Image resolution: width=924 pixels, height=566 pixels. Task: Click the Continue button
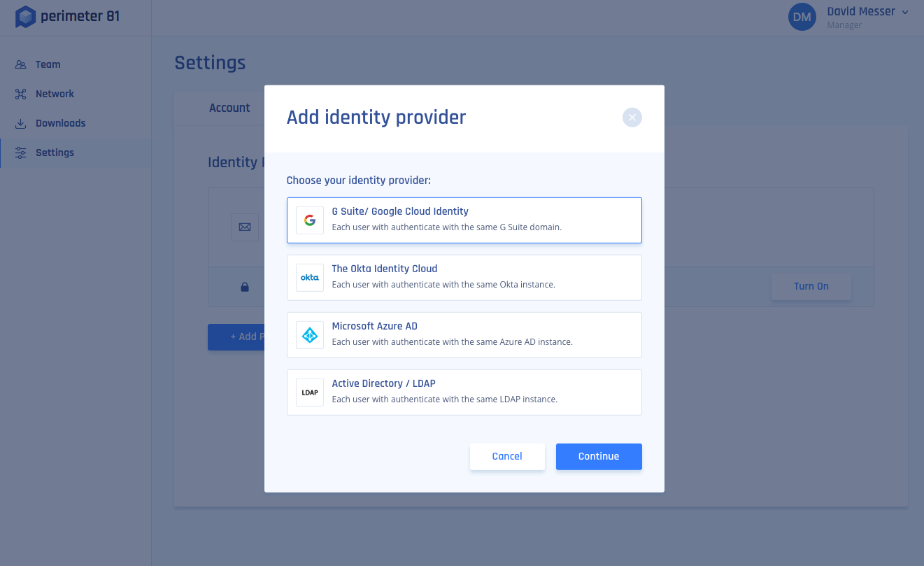point(599,456)
